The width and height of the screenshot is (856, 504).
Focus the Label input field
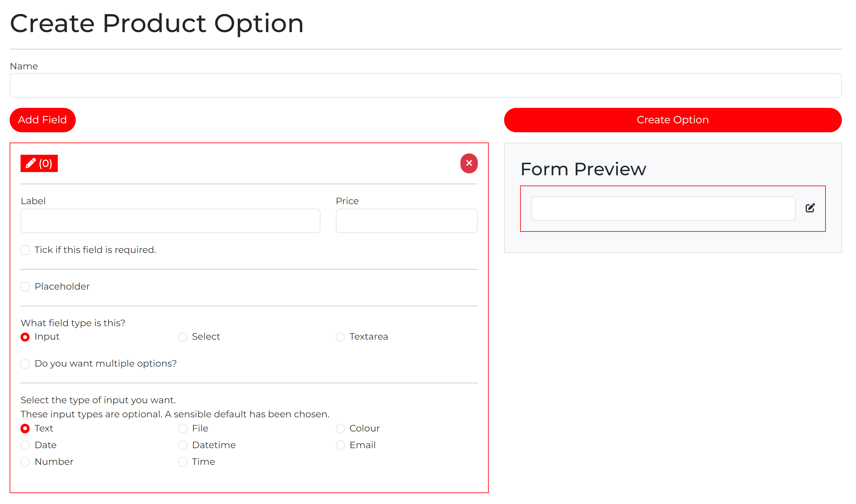pos(170,221)
